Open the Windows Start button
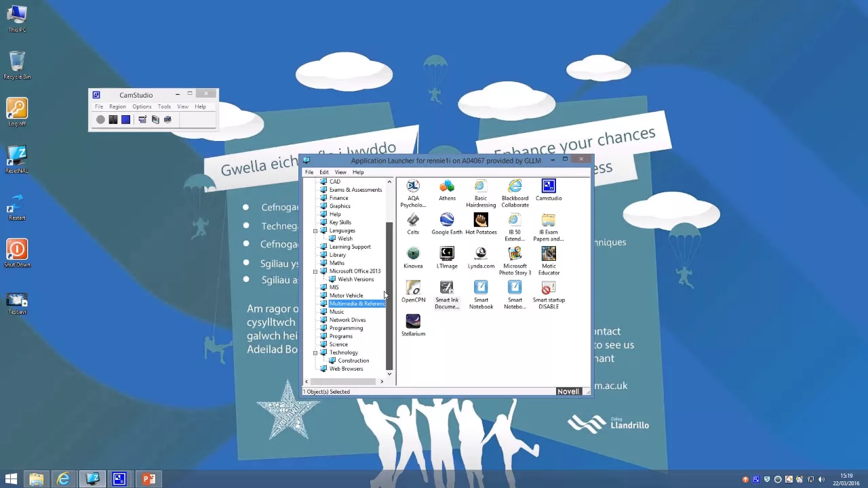 point(11,479)
